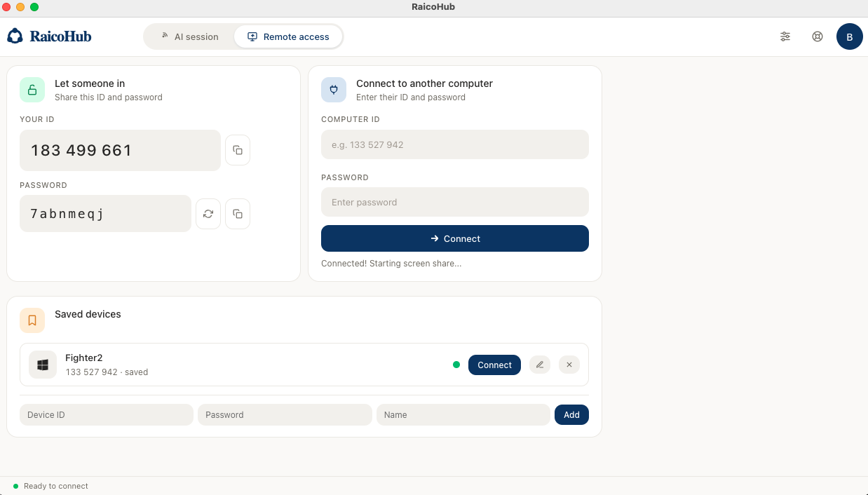Click the main dark Connect button
868x495 pixels.
(455, 238)
